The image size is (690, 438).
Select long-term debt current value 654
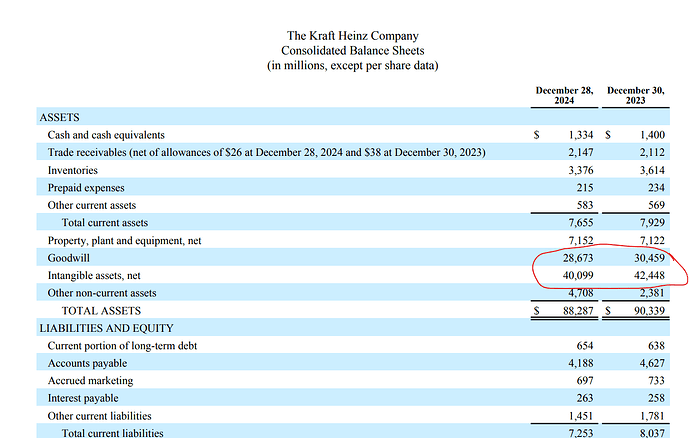click(x=585, y=346)
